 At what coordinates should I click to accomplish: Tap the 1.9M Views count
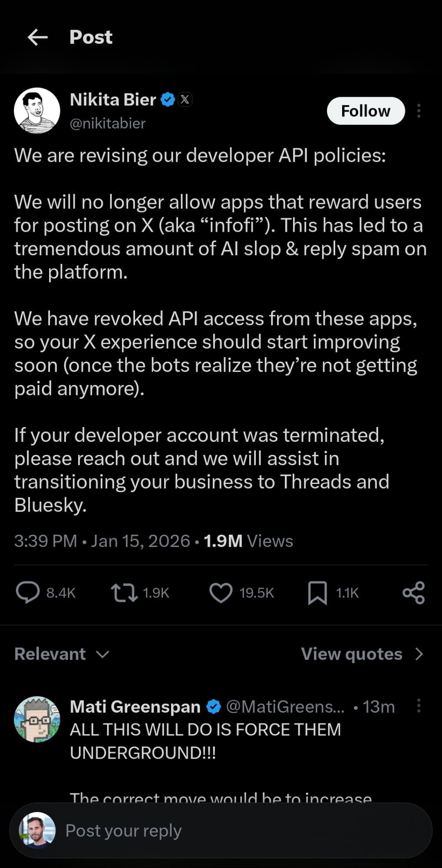pyautogui.click(x=248, y=541)
